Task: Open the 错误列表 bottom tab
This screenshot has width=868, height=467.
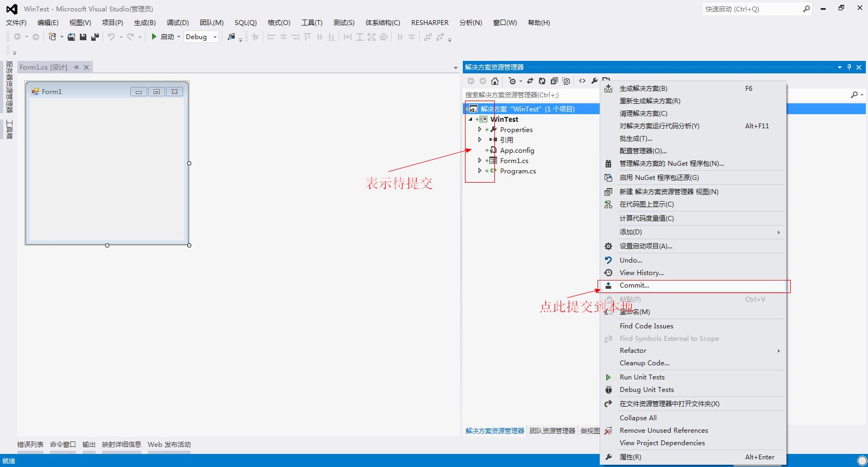Action: pos(30,444)
